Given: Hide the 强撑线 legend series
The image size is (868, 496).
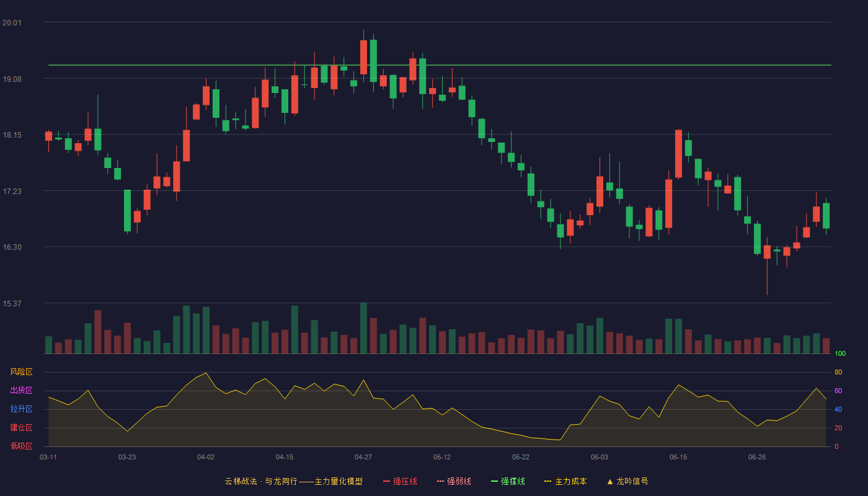Looking at the screenshot, I should click(508, 481).
